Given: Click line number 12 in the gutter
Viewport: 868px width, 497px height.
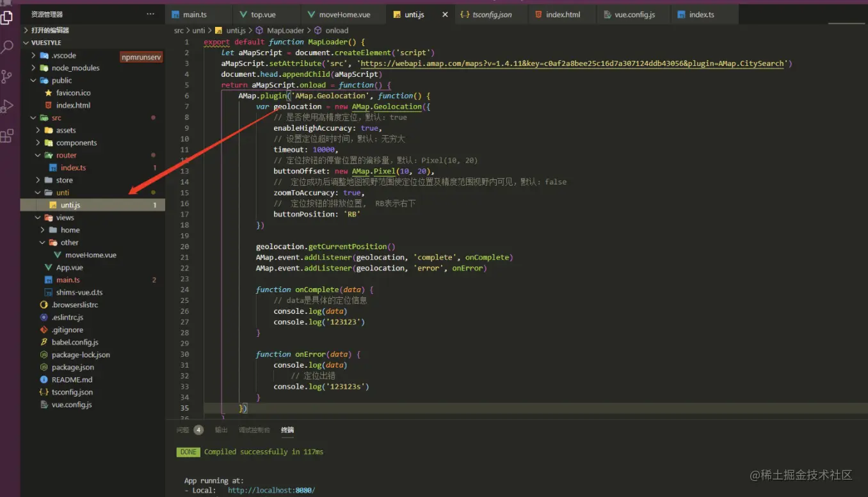Looking at the screenshot, I should point(184,160).
